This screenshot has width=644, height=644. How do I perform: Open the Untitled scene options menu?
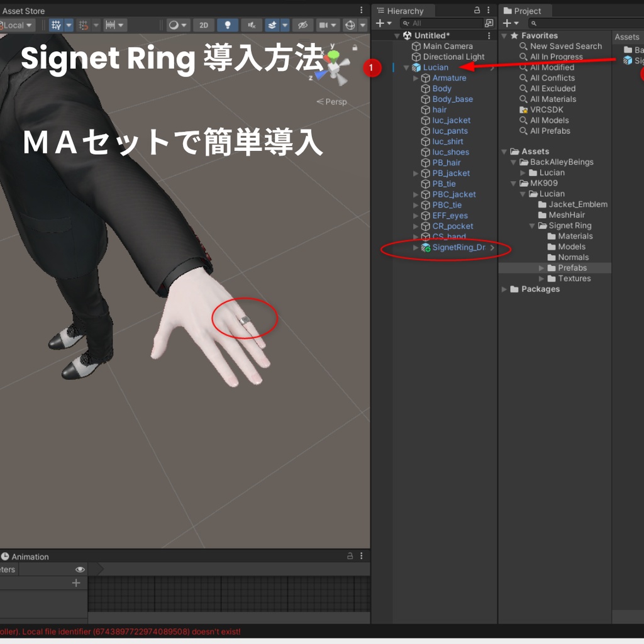coord(489,36)
